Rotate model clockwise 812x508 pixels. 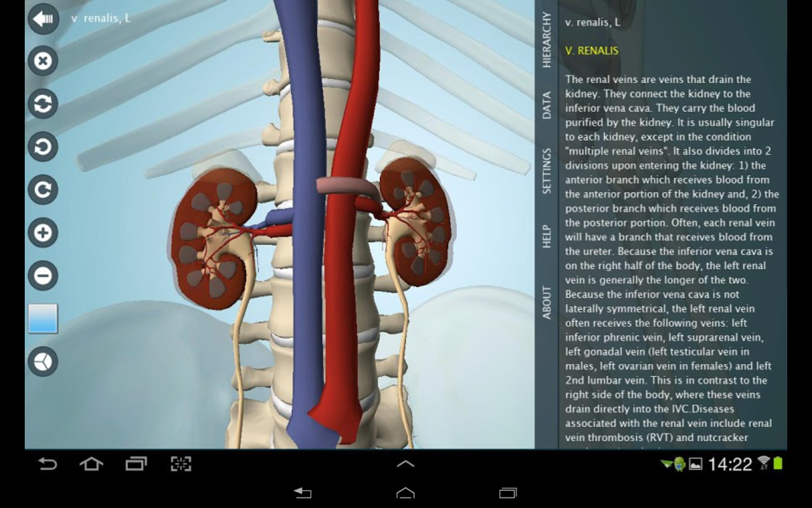point(43,190)
